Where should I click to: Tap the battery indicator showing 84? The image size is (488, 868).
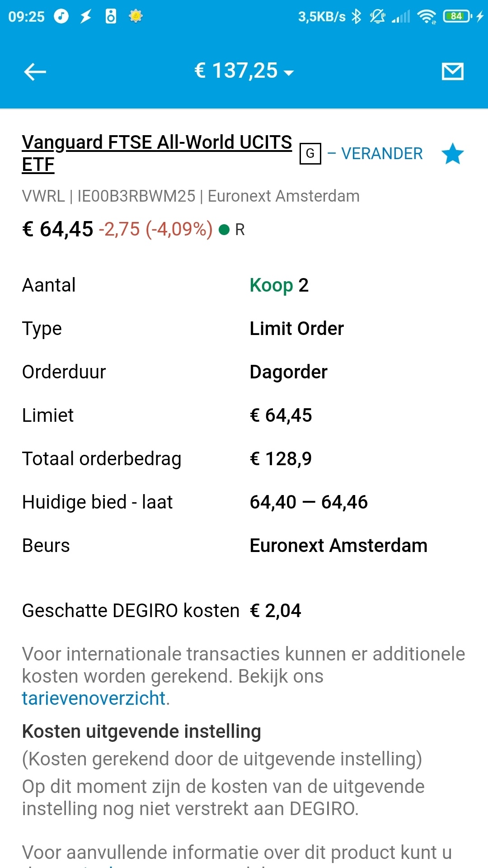457,17
